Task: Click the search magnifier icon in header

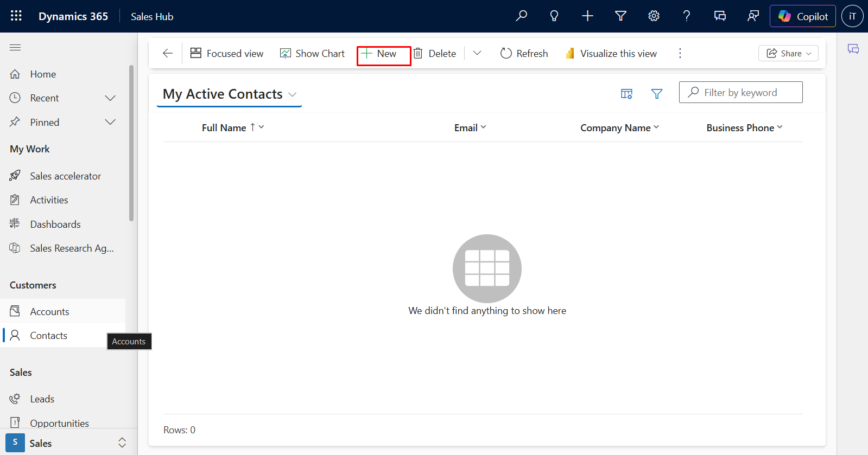Action: [x=521, y=16]
